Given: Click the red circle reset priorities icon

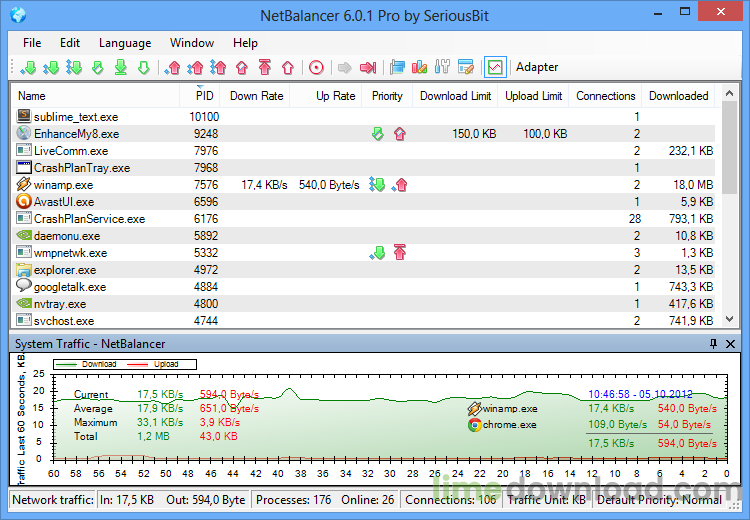Looking at the screenshot, I should click(316, 68).
